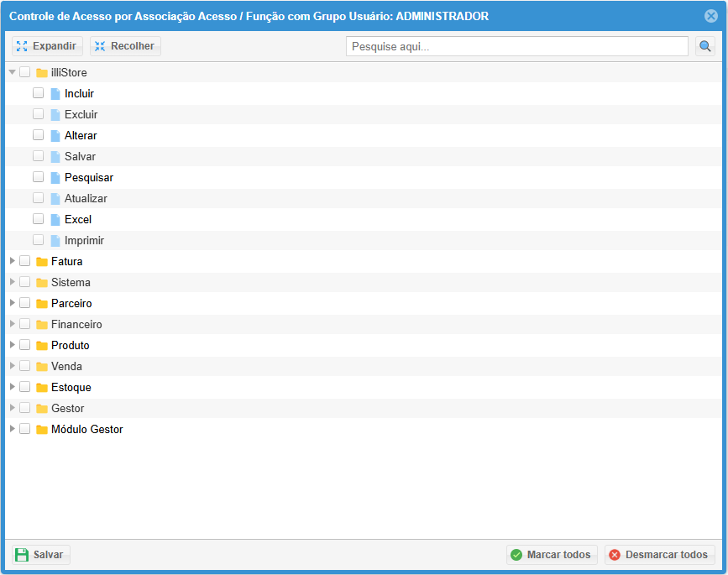Click the Pesquise aqui search field
This screenshot has width=728, height=575.
point(516,46)
